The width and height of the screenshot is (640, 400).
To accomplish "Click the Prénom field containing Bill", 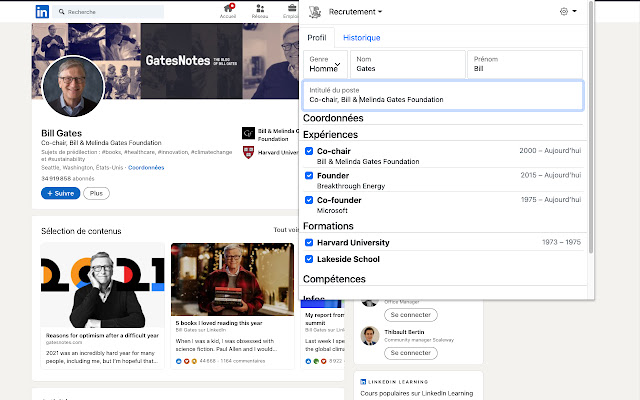I will (x=525, y=64).
